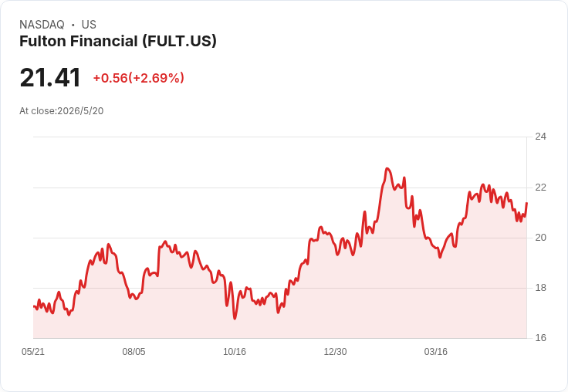Click the chart's highest peak near 23
Viewport: 568px width, 392px height.
click(387, 168)
